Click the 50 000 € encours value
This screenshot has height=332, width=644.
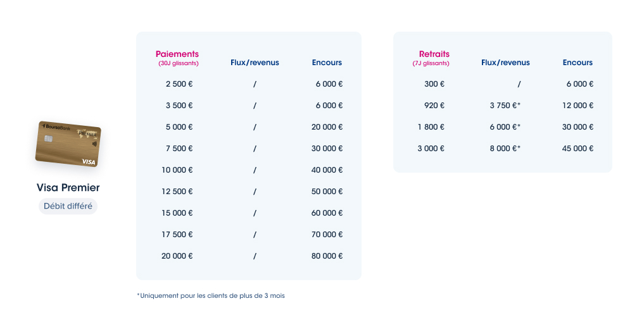pyautogui.click(x=327, y=191)
